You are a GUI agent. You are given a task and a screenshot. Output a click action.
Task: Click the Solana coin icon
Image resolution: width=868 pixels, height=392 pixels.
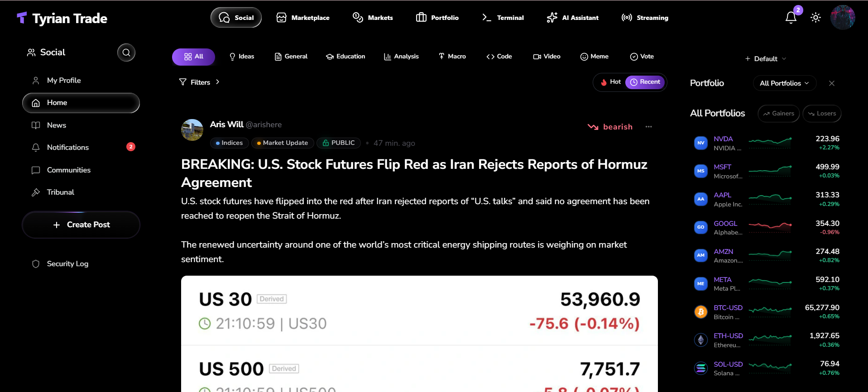click(700, 368)
